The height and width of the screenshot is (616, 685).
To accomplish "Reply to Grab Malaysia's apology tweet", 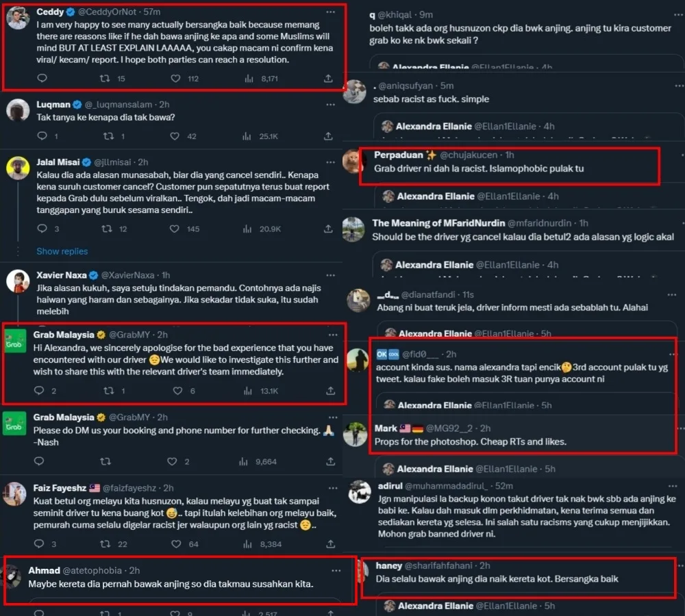I will pos(39,390).
